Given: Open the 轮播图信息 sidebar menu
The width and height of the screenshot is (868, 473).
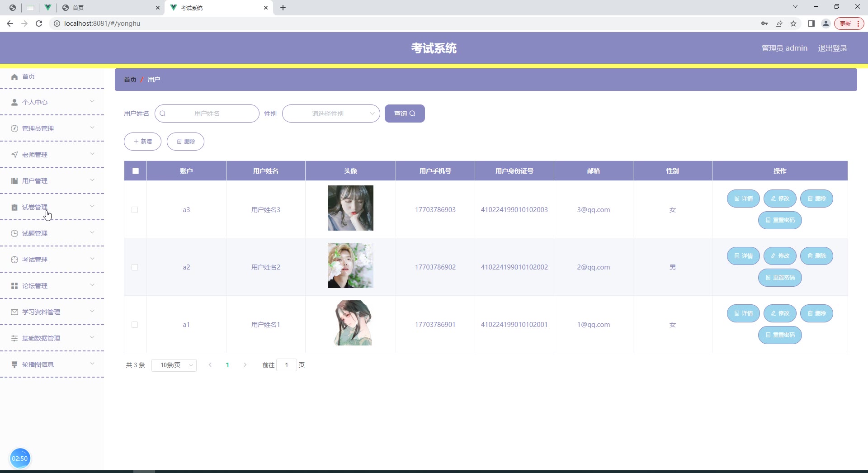Looking at the screenshot, I should click(52, 364).
